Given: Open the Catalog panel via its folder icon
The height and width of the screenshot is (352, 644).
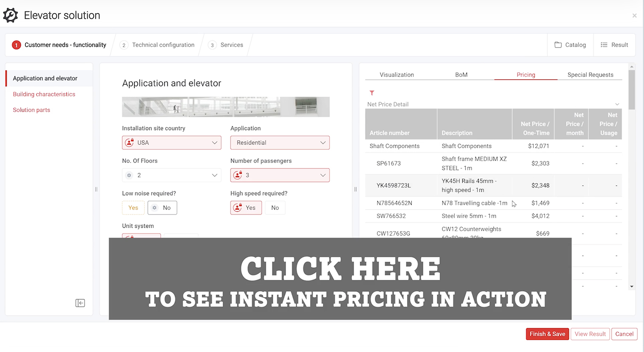Looking at the screenshot, I should pos(558,45).
